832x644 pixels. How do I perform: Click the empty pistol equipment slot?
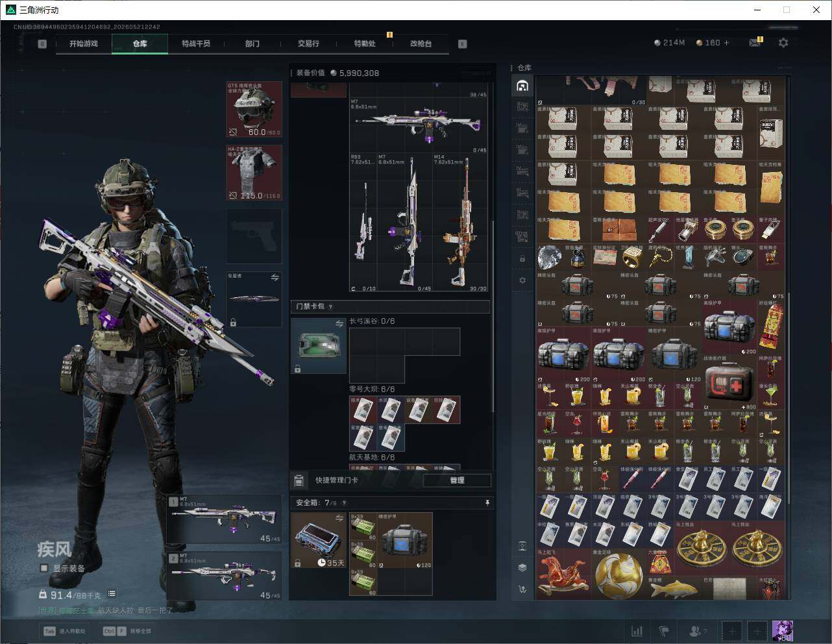[x=254, y=236]
